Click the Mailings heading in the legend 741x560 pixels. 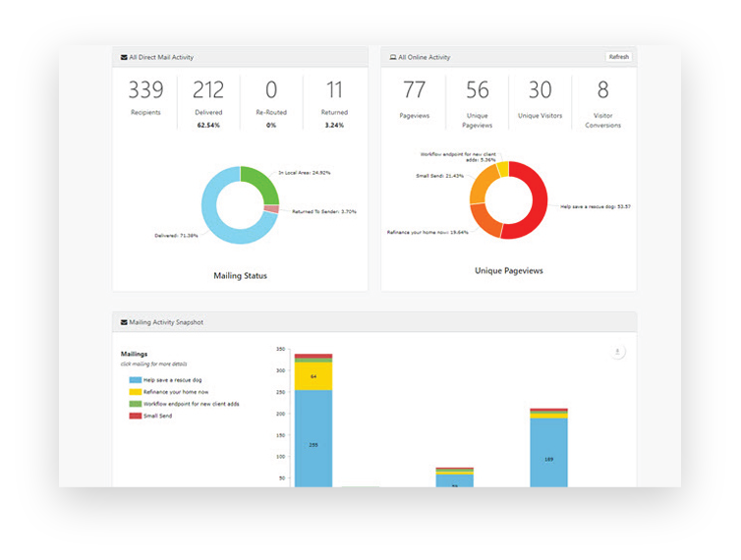tap(135, 354)
